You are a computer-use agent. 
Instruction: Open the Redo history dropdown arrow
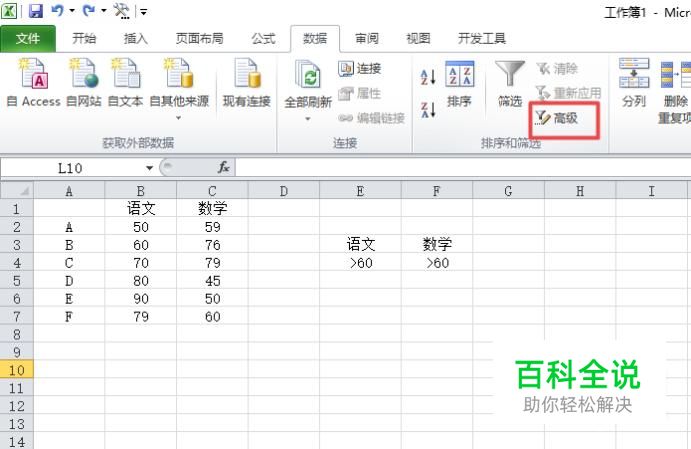pos(104,11)
